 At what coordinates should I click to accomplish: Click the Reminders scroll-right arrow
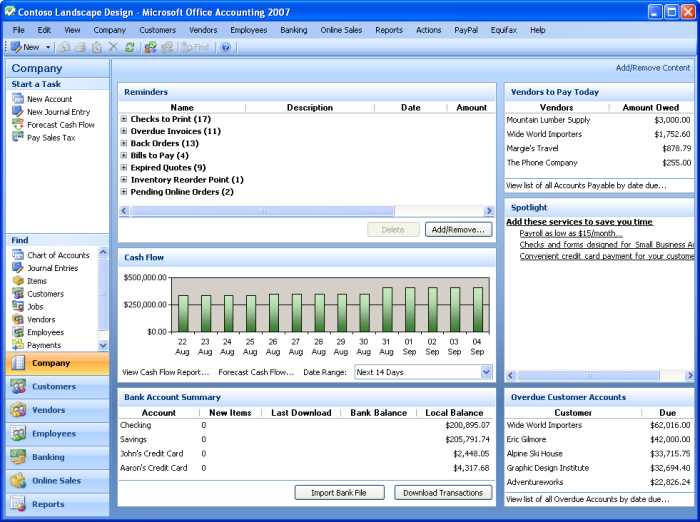coord(489,211)
